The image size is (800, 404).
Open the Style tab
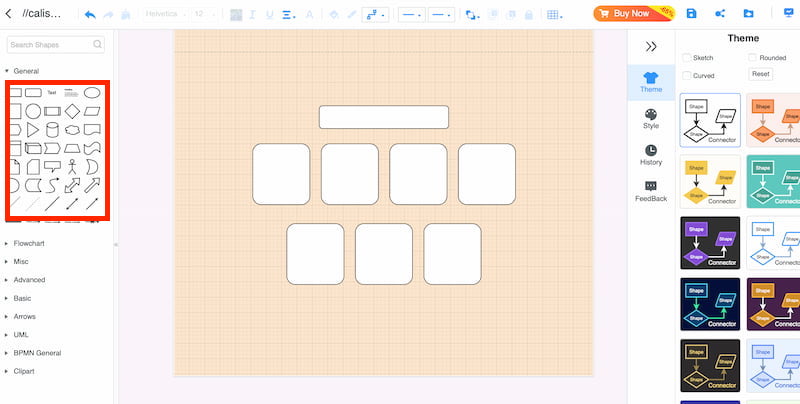click(651, 119)
